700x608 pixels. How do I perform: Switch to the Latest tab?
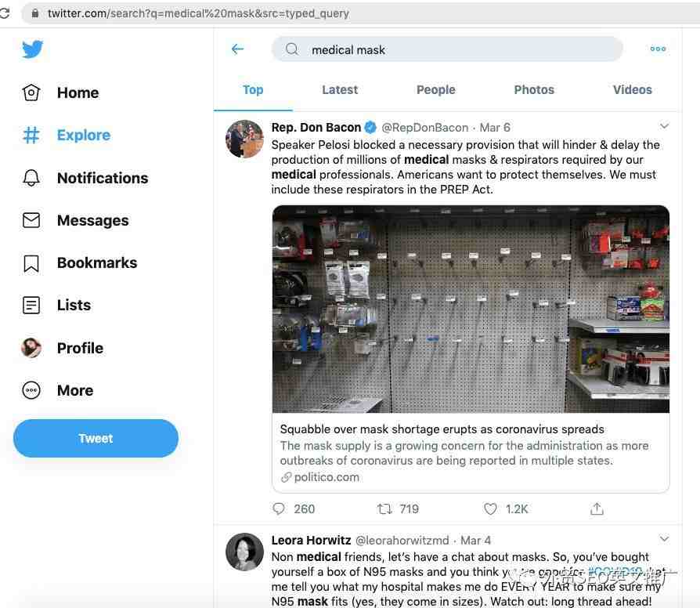pos(340,90)
